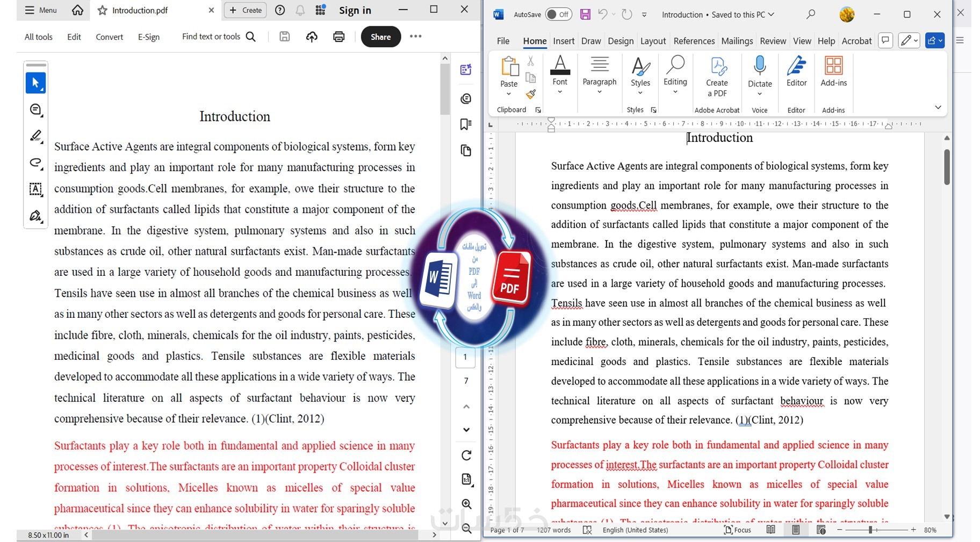Open Acrobat notifications bell

tap(300, 10)
